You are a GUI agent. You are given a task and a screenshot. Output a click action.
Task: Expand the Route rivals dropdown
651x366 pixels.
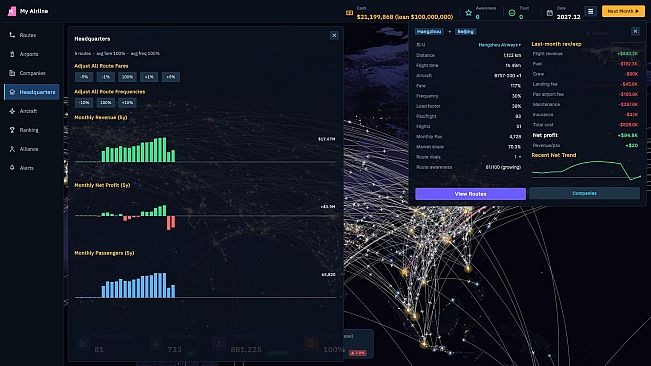[517, 157]
